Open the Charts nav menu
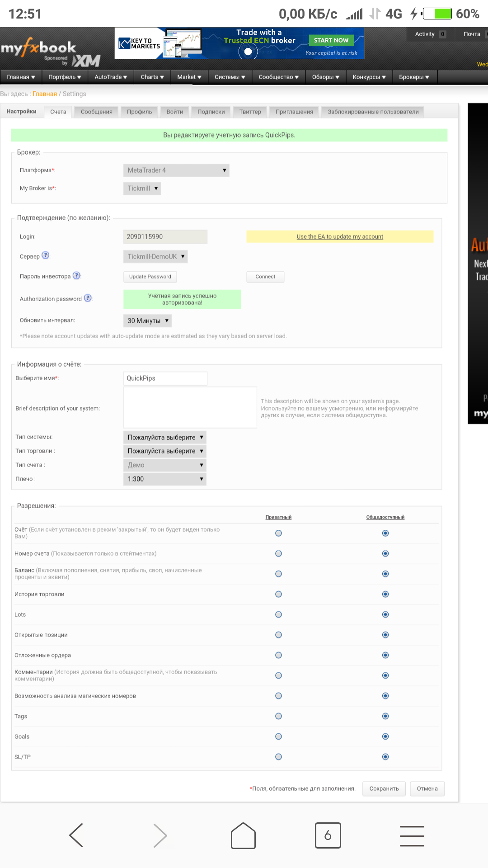This screenshot has width=488, height=868. pos(152,77)
